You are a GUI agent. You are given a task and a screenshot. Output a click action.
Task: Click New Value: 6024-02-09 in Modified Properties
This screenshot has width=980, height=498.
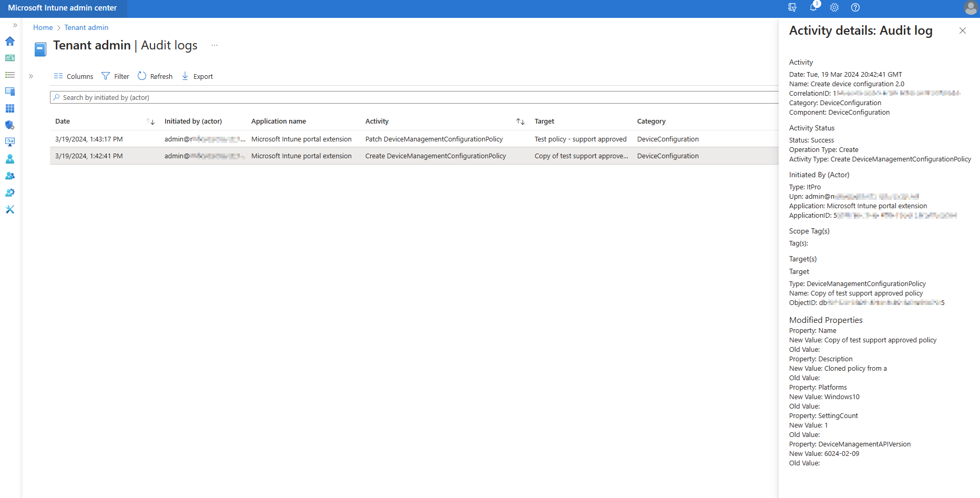tap(824, 454)
